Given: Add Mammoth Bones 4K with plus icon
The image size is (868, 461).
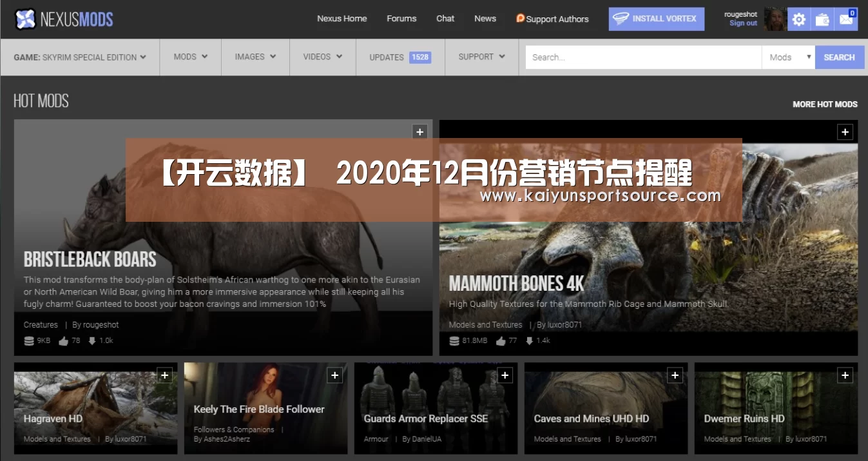Looking at the screenshot, I should point(845,132).
